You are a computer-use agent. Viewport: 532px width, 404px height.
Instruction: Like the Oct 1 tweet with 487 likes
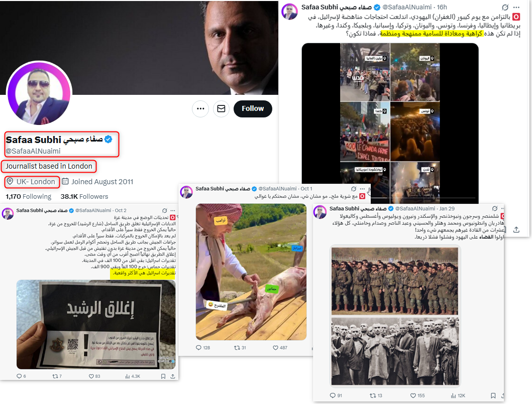pyautogui.click(x=280, y=348)
